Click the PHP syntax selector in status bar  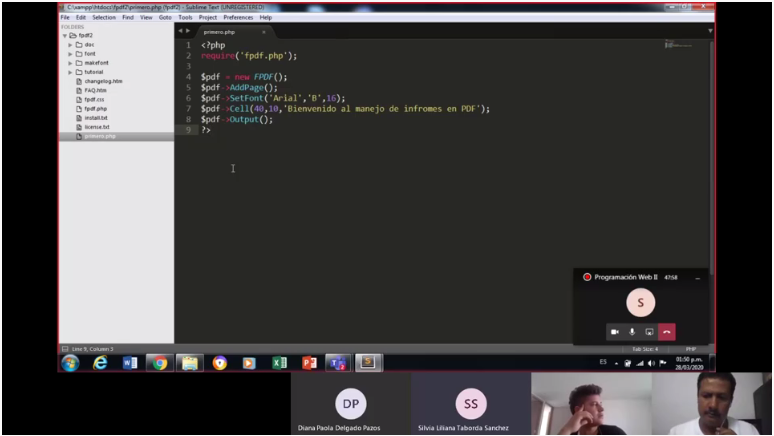(x=690, y=349)
